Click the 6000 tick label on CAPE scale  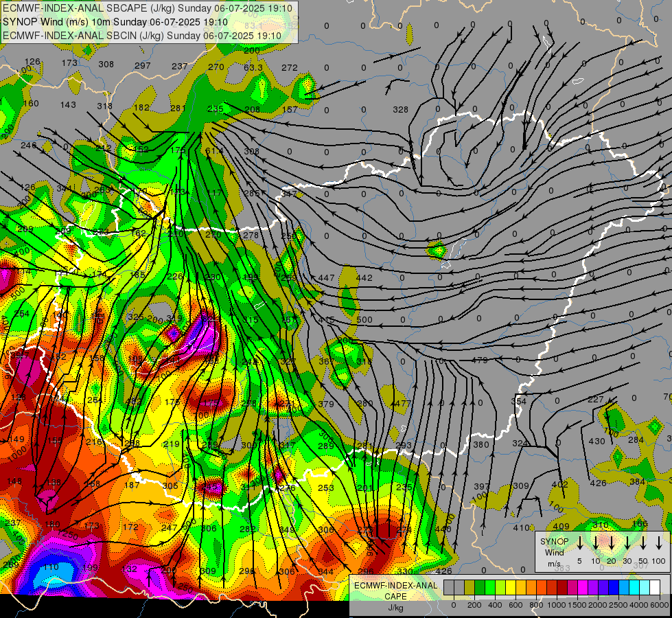click(660, 605)
